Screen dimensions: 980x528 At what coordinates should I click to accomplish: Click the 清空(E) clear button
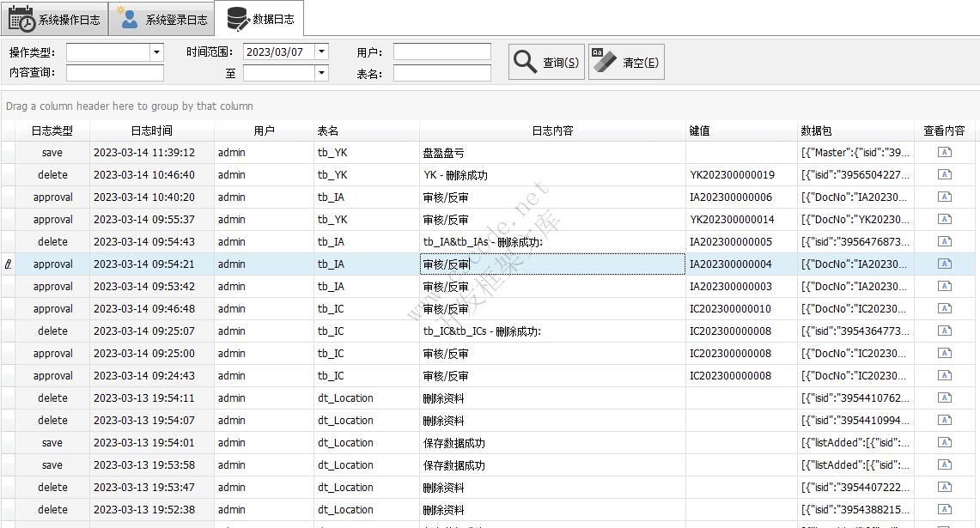(x=626, y=62)
